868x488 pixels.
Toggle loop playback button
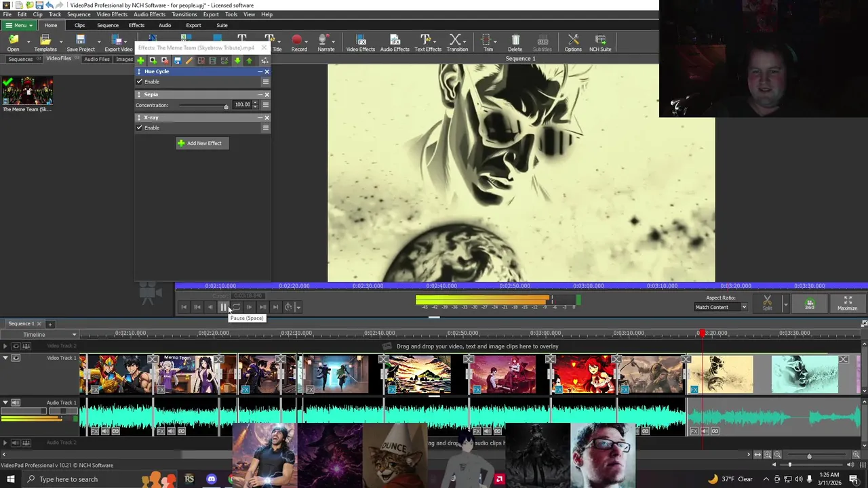click(236, 307)
